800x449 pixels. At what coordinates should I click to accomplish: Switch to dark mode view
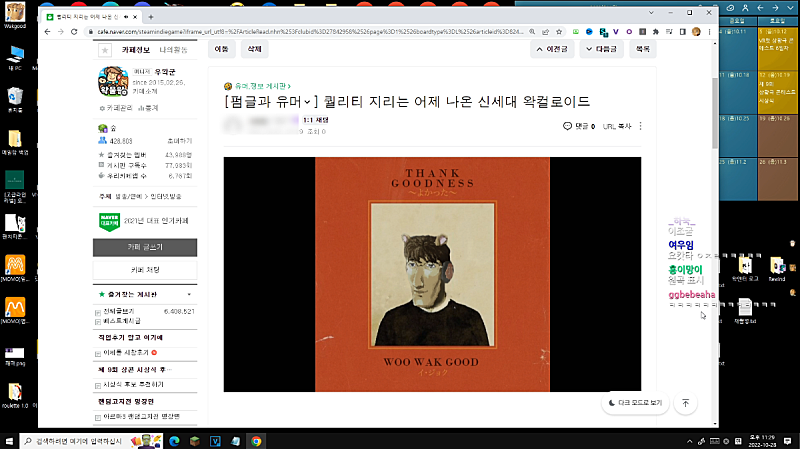(x=635, y=403)
